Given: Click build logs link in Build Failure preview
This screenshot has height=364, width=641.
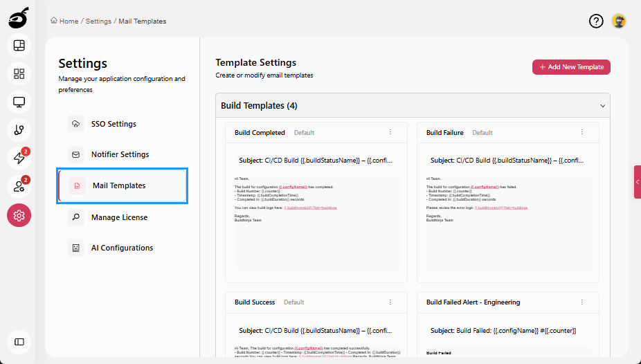Looking at the screenshot, I should click(x=501, y=208).
